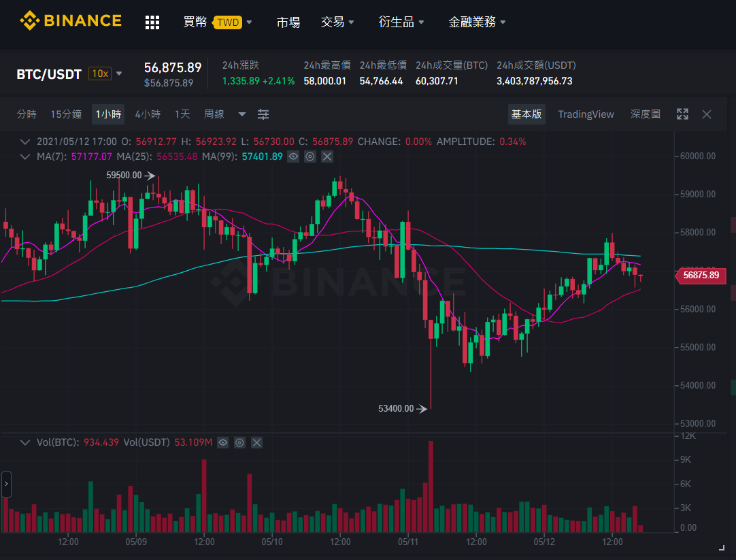Image resolution: width=736 pixels, height=560 pixels.
Task: Click the Binance logo
Action: click(x=71, y=20)
